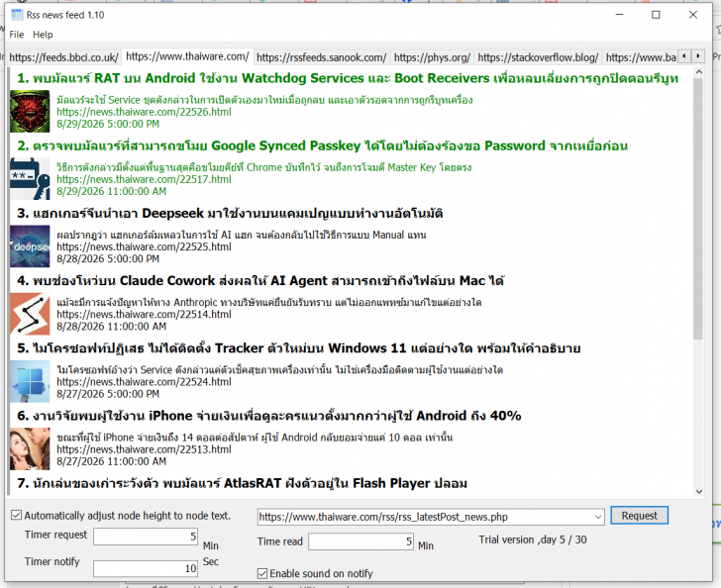Click the date 8/29/2026 5:00:00 PM
The width and height of the screenshot is (721, 588).
(x=108, y=124)
